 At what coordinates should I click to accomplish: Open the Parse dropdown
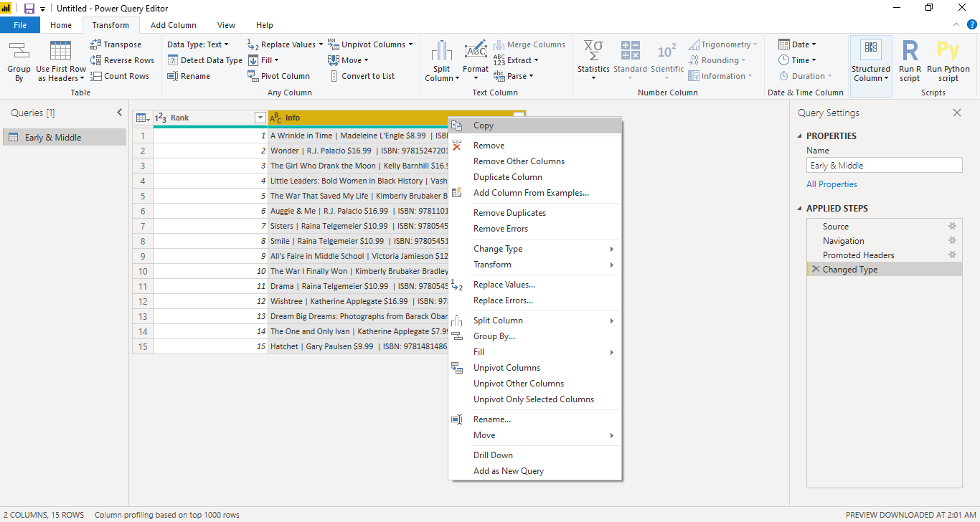513,76
